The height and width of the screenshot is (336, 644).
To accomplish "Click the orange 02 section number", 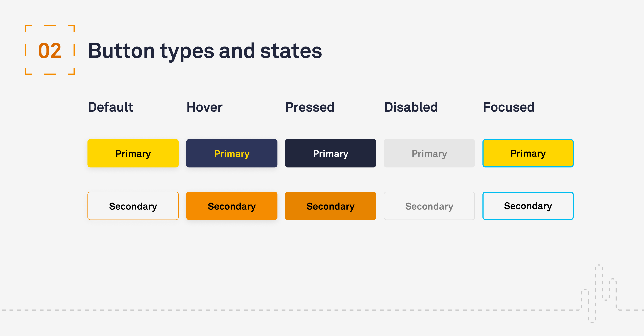I will (50, 51).
